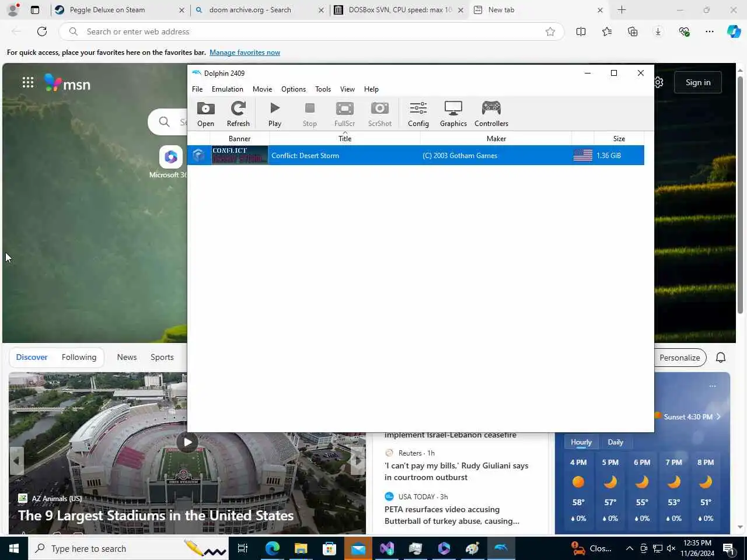Click the Open toolbar icon in Dolphin
The image size is (747, 560).
(205, 114)
